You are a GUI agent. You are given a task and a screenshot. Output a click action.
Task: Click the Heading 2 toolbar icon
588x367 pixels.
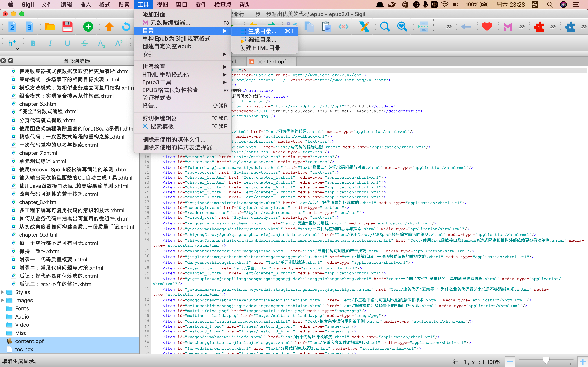[x=12, y=26]
